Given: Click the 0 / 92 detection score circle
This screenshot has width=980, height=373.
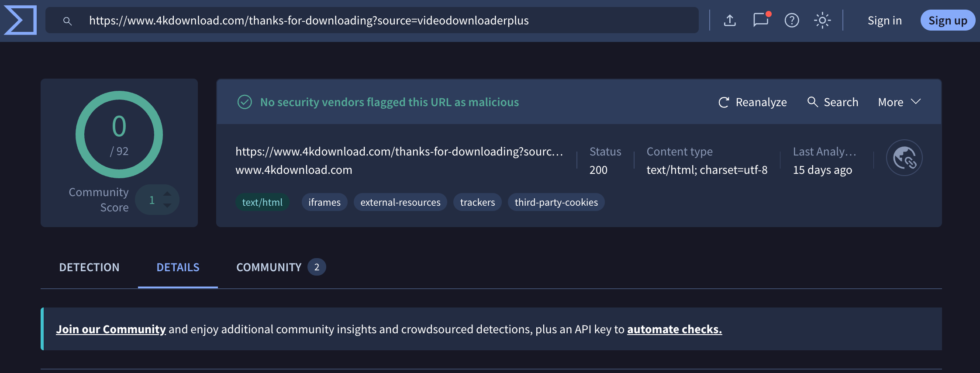Looking at the screenshot, I should [x=119, y=135].
